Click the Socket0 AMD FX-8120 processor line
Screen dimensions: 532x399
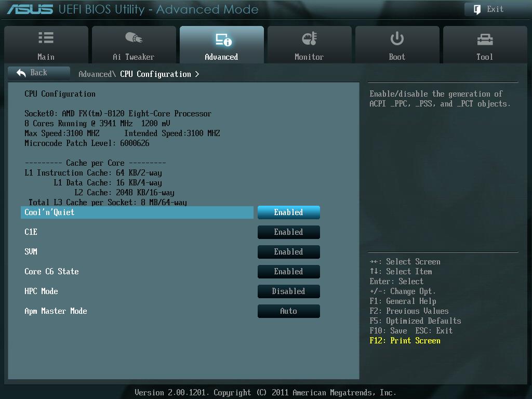[x=118, y=114]
